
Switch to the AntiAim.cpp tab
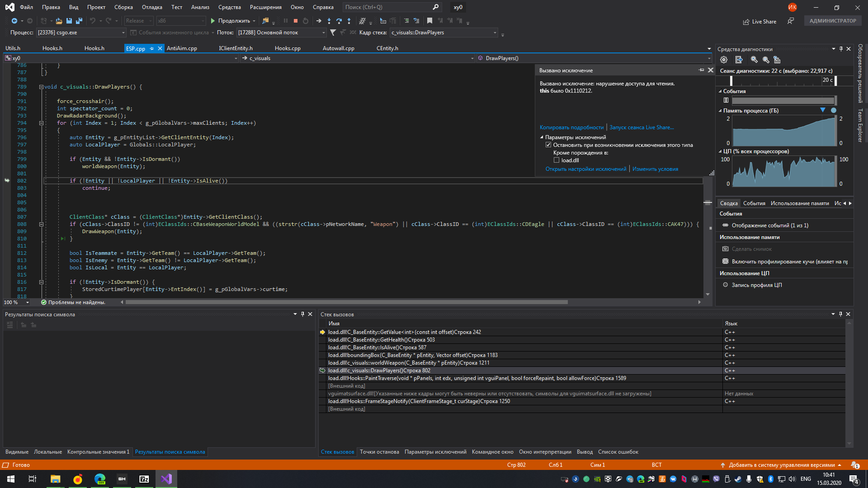click(182, 48)
